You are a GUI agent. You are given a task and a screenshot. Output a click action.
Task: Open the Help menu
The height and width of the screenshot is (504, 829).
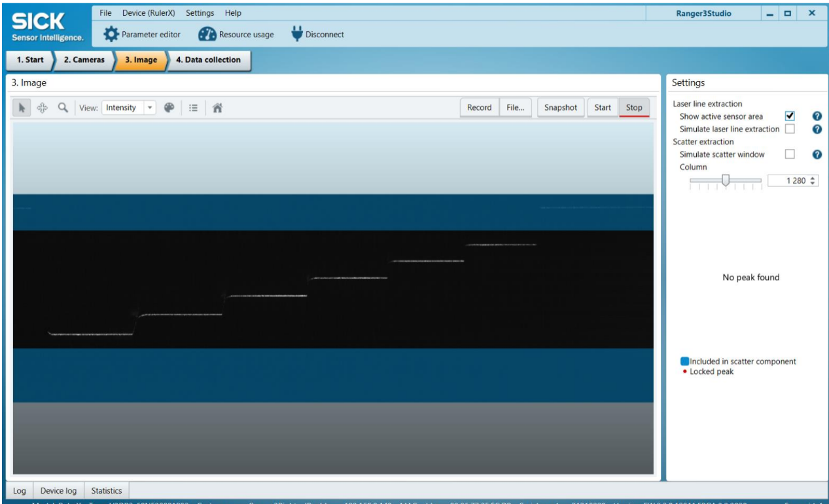[233, 12]
